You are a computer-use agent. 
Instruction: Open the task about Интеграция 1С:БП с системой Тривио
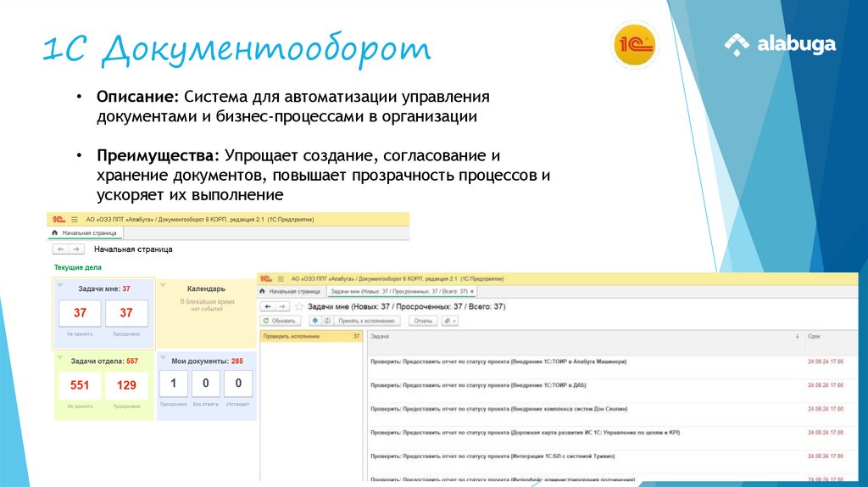(492, 456)
